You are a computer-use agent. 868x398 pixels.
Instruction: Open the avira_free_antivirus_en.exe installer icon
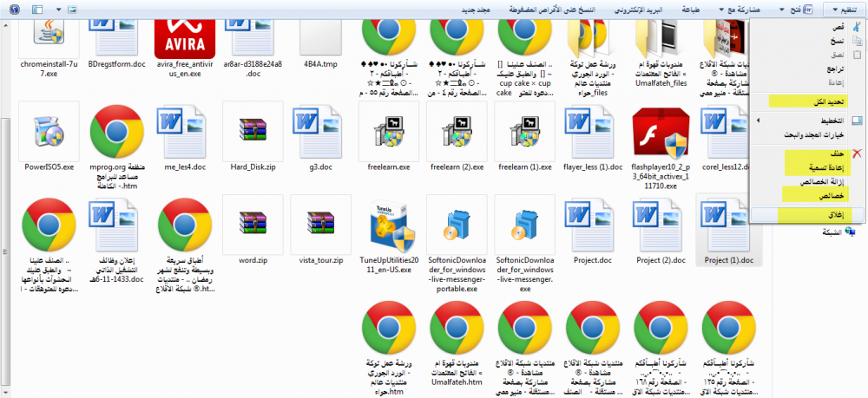tap(184, 37)
